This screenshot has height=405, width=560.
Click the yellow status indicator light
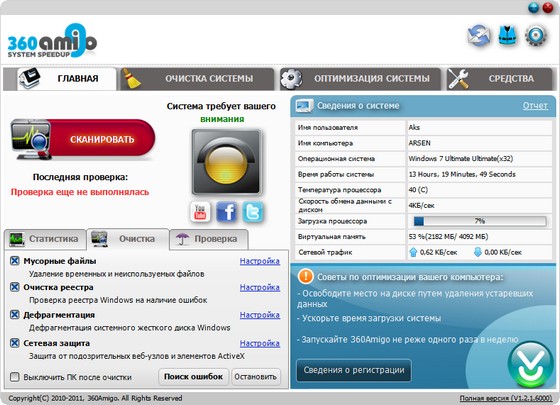pyautogui.click(x=226, y=162)
